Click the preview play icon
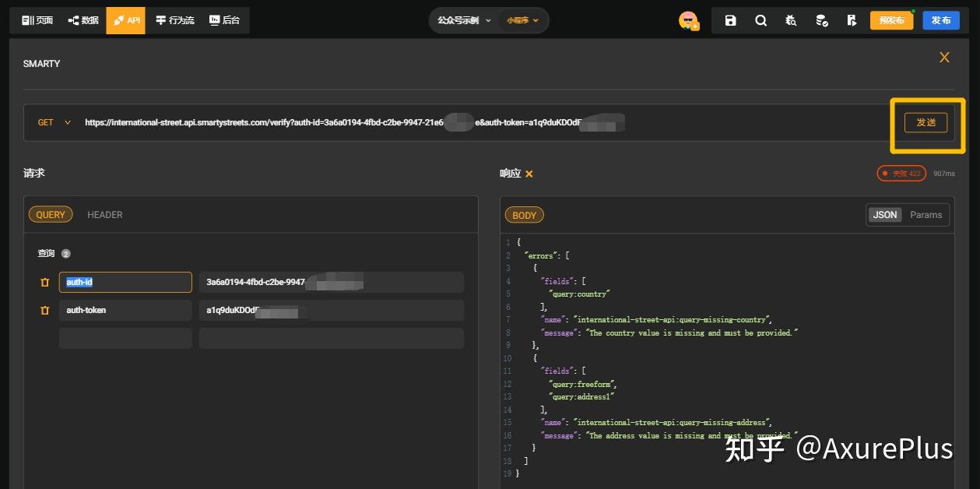The image size is (980, 489). pos(852,20)
